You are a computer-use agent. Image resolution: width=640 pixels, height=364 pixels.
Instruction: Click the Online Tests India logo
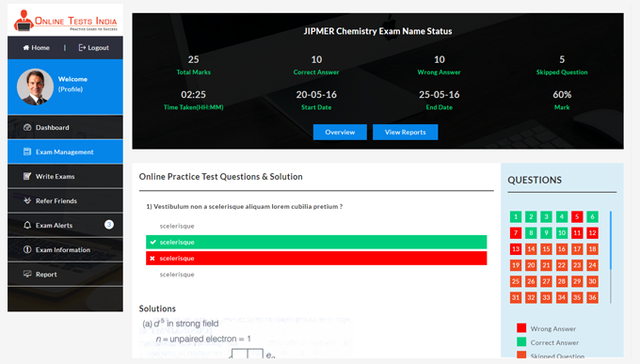pyautogui.click(x=65, y=21)
